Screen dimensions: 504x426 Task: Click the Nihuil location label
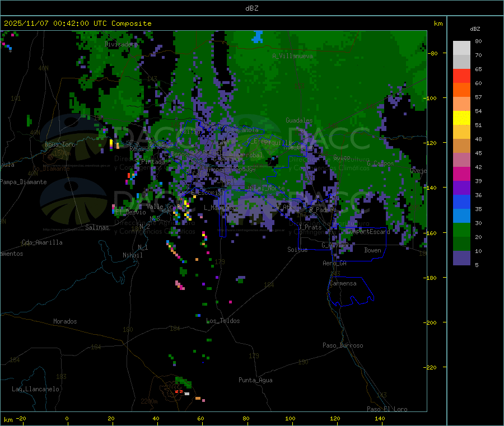(133, 255)
